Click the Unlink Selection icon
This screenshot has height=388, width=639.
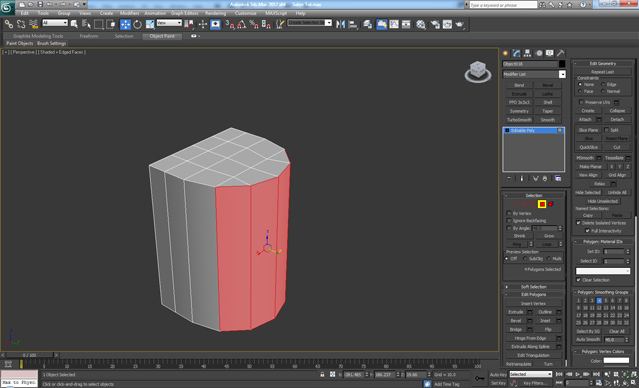(21, 24)
